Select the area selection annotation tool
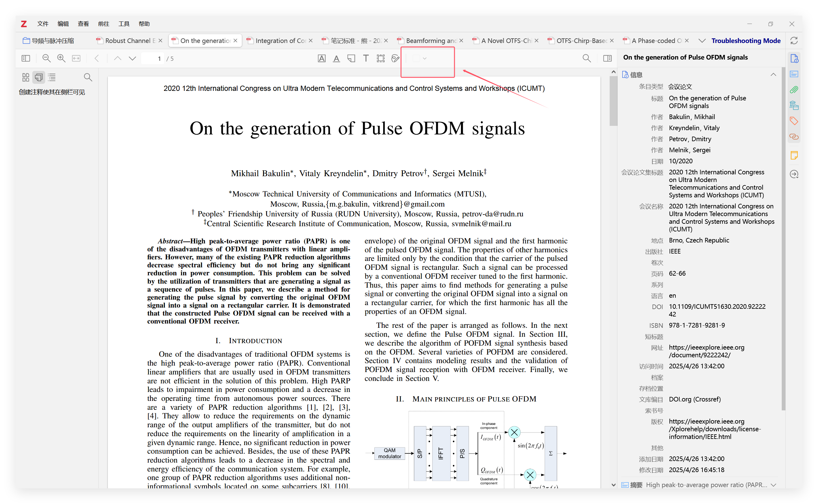Viewport: 818px width, 504px height. click(380, 59)
